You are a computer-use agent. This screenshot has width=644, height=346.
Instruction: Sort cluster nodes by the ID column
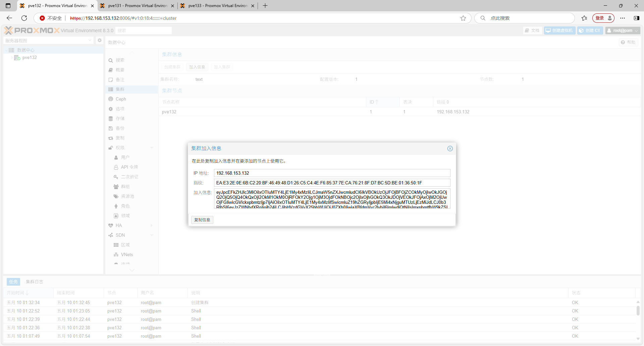coord(383,102)
